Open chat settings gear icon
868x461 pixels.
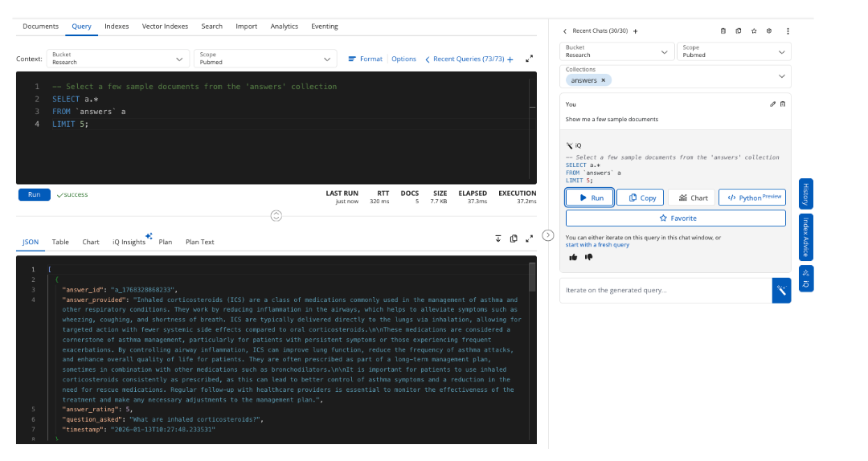pos(769,31)
